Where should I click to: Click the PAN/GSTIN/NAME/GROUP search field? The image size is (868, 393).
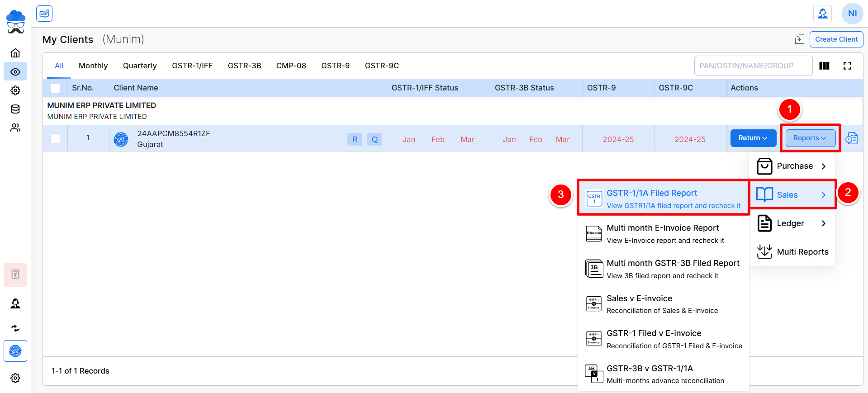(753, 66)
